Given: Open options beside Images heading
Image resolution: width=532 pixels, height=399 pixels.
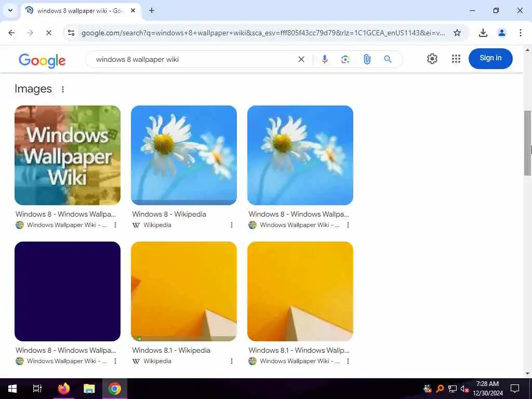Looking at the screenshot, I should click(63, 89).
